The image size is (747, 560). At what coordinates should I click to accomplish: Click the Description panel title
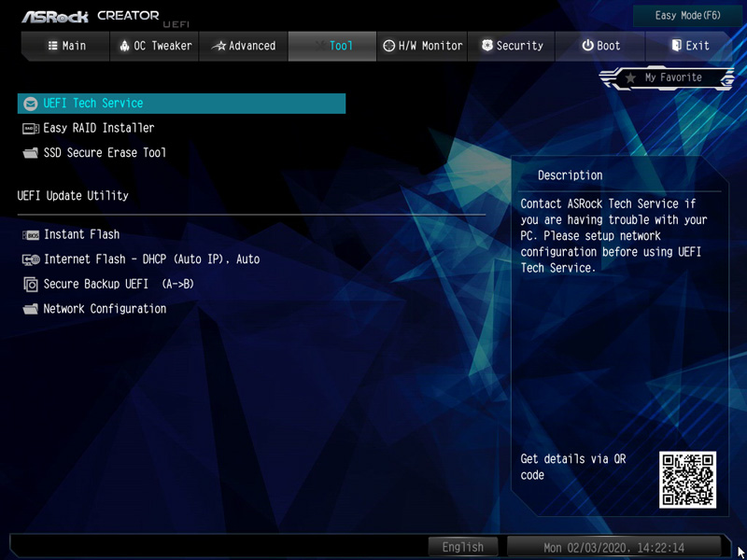[571, 175]
